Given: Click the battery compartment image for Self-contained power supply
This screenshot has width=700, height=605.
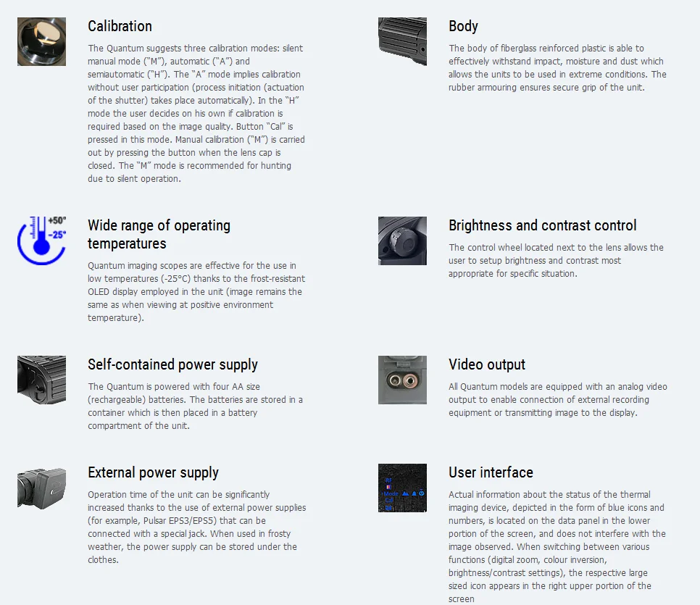Looking at the screenshot, I should pyautogui.click(x=41, y=380).
